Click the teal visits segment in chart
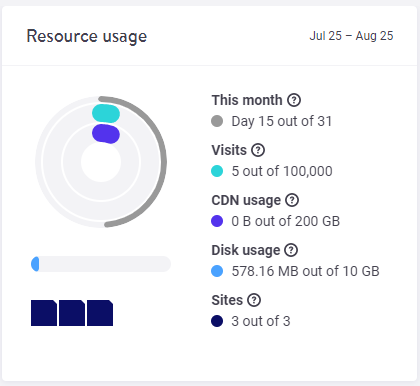The height and width of the screenshot is (386, 420). coord(106,113)
